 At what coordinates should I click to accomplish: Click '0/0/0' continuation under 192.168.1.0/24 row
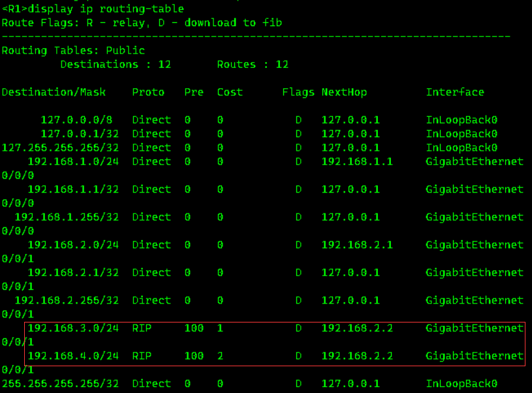18,176
